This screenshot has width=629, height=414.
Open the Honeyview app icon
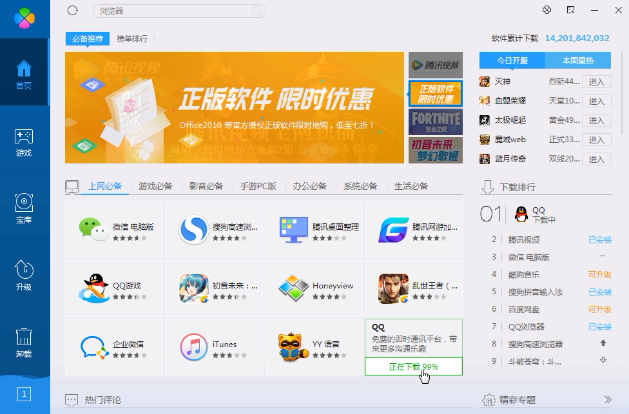pyautogui.click(x=293, y=288)
